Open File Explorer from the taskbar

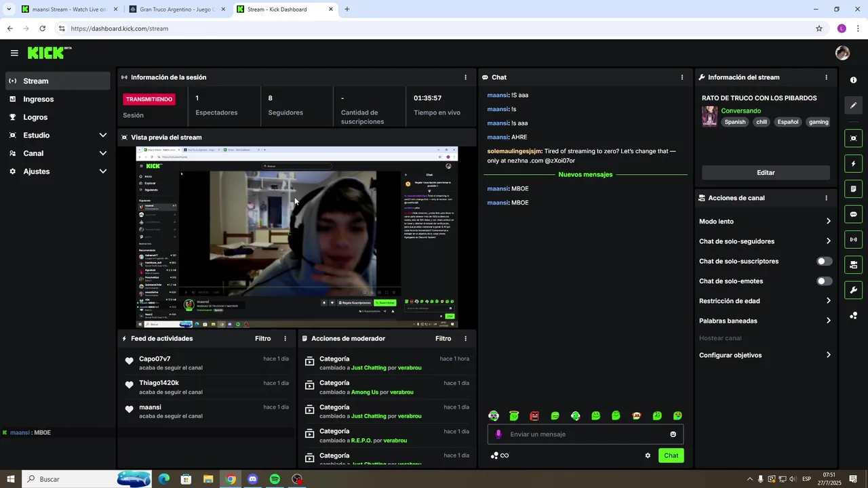(208, 479)
